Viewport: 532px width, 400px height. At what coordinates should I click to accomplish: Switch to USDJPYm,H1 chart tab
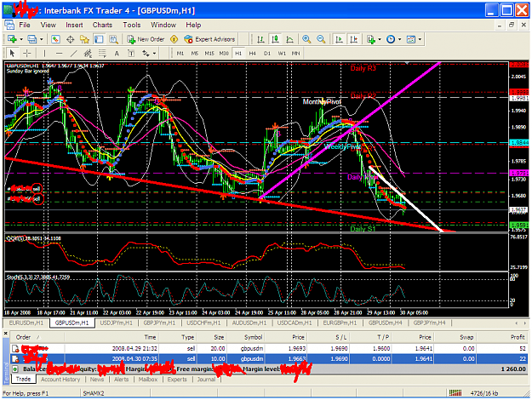[116, 323]
